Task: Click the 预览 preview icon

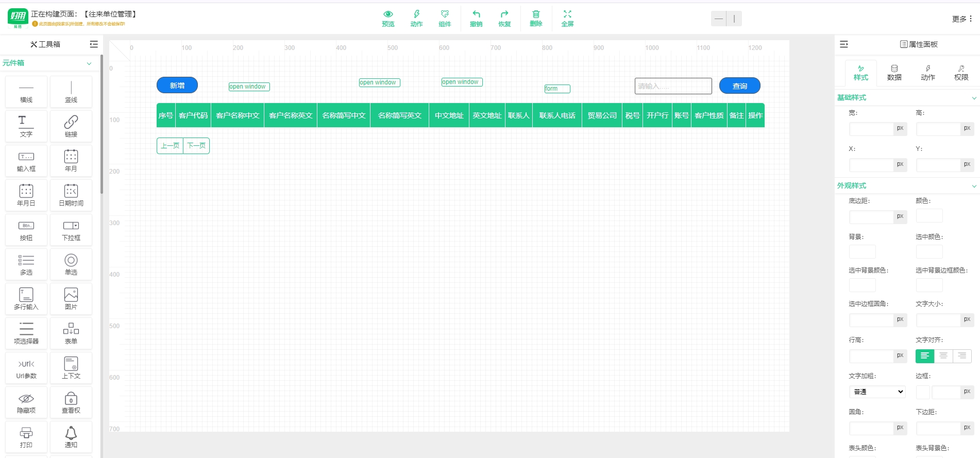Action: click(x=388, y=18)
